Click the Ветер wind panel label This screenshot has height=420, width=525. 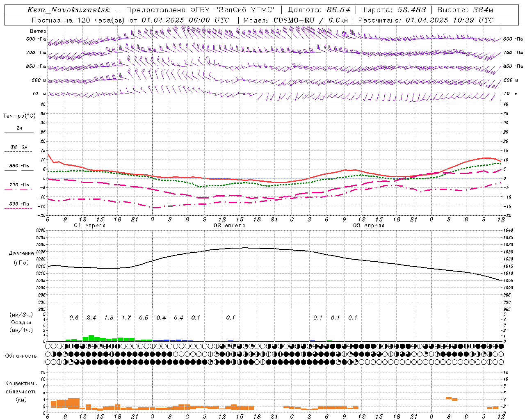[x=38, y=31]
